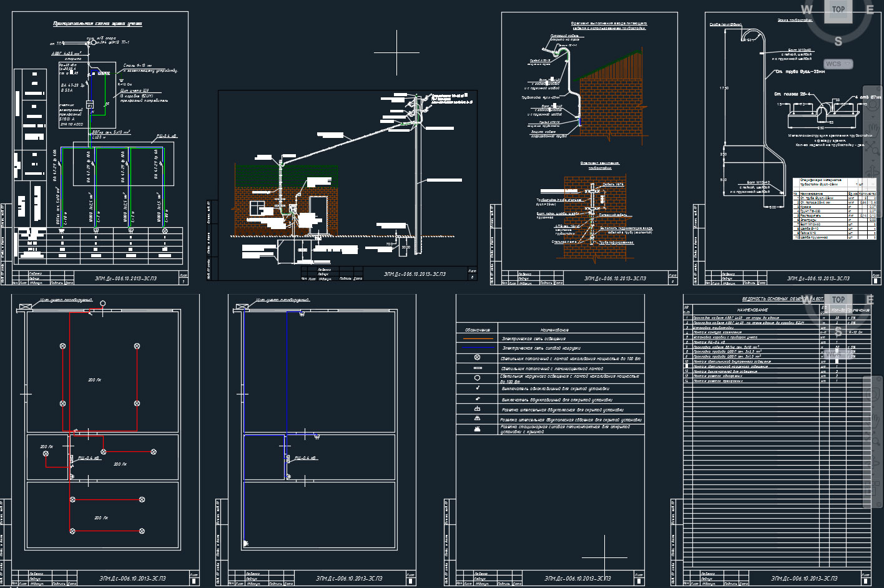This screenshot has width=884, height=588.
Task: Click the 'НАИМЕНОВАНИЕ' header in the works table
Action: 752,310
